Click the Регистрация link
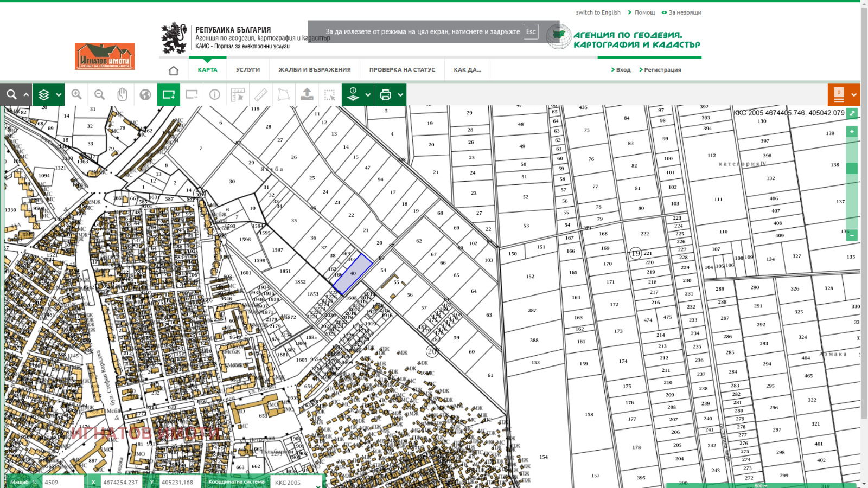This screenshot has height=488, width=868. point(662,70)
